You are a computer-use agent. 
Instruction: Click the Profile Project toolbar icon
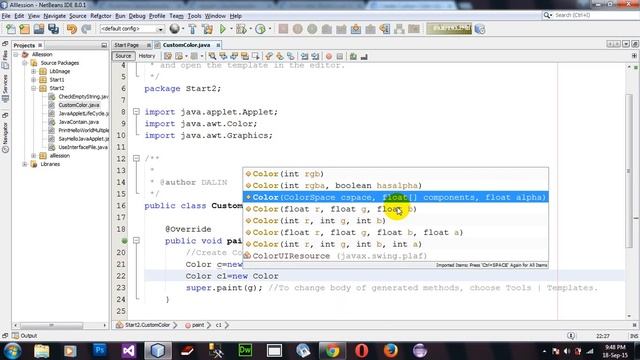(x=260, y=29)
